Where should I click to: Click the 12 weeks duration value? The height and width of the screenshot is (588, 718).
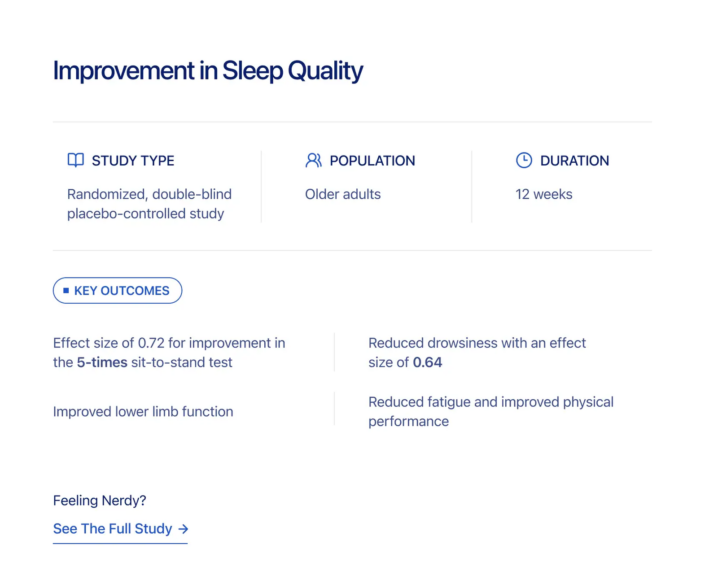(x=544, y=194)
